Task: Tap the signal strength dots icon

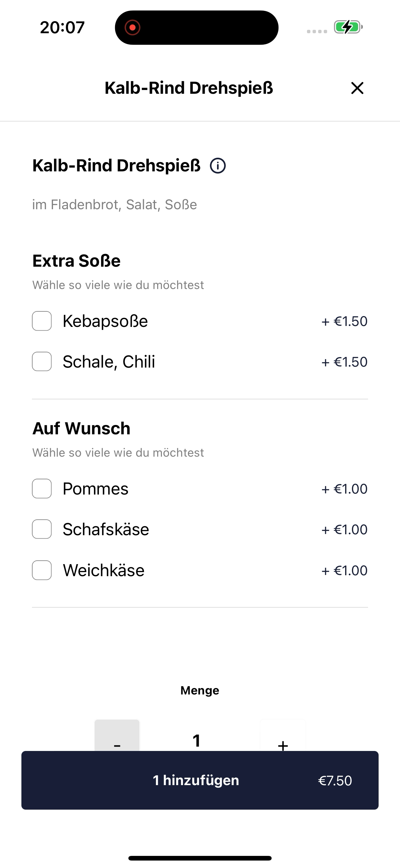Action: 317,31
